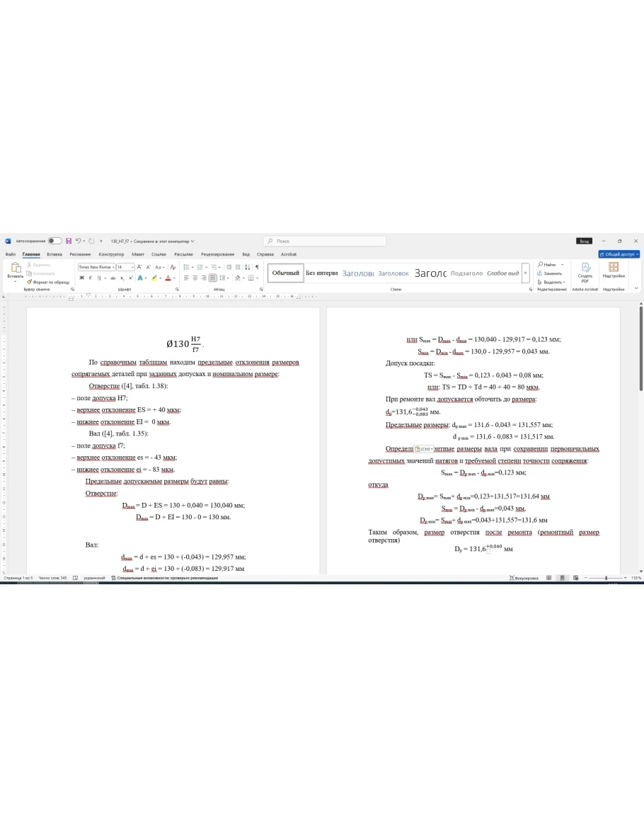Show paragraph marks with pilcrow icon
The width and height of the screenshot is (644, 818).
coord(257,267)
